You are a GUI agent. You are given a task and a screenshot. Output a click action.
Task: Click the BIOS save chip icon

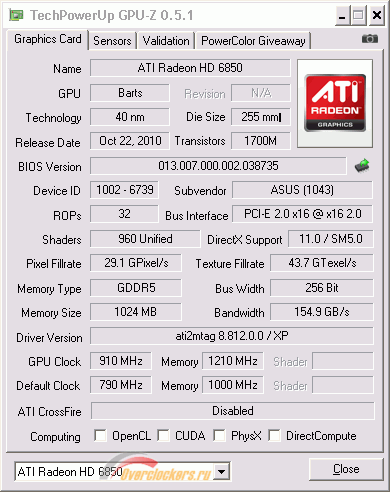pyautogui.click(x=362, y=166)
